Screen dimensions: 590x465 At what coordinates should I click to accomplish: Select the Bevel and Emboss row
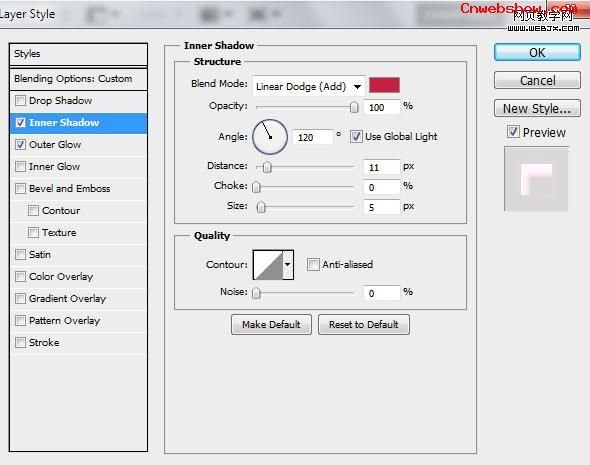click(x=78, y=188)
